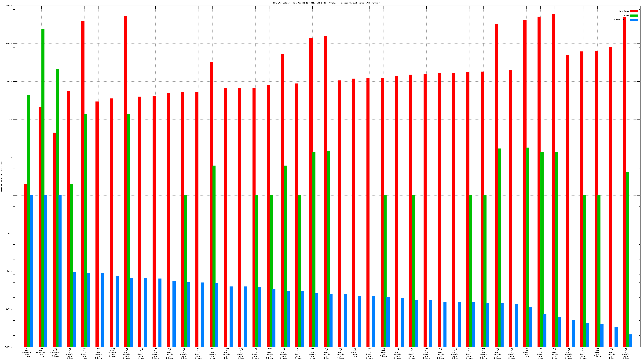Click the 100000 y-axis tick label
The width and height of the screenshot is (644, 362).
coord(8,6)
